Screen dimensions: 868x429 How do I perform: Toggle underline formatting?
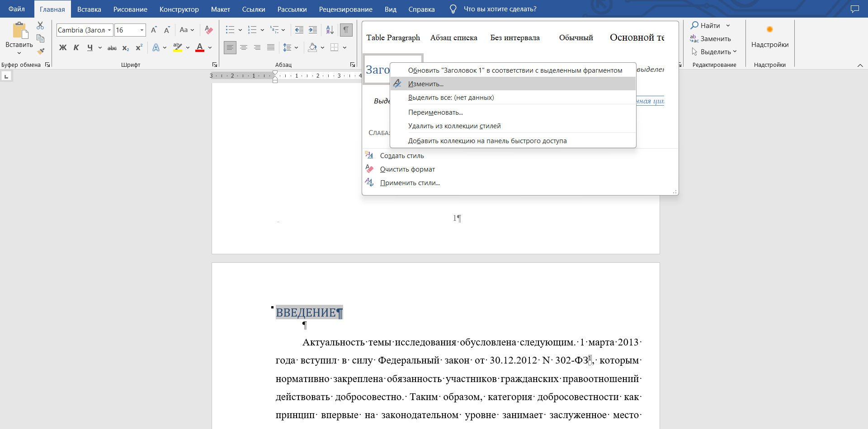click(x=90, y=47)
